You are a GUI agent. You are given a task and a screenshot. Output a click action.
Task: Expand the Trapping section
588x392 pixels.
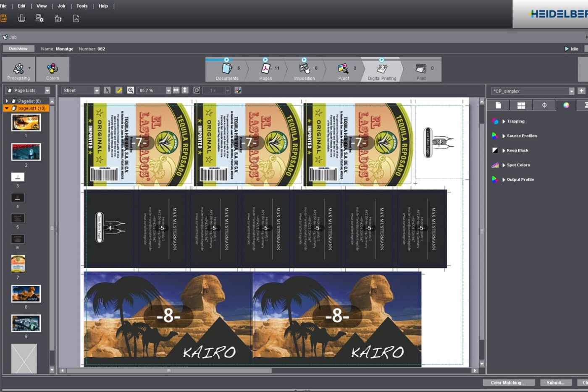(x=504, y=121)
